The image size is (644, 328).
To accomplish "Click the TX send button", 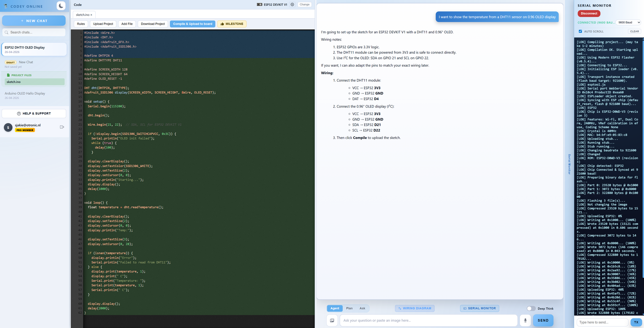I will click(x=636, y=322).
